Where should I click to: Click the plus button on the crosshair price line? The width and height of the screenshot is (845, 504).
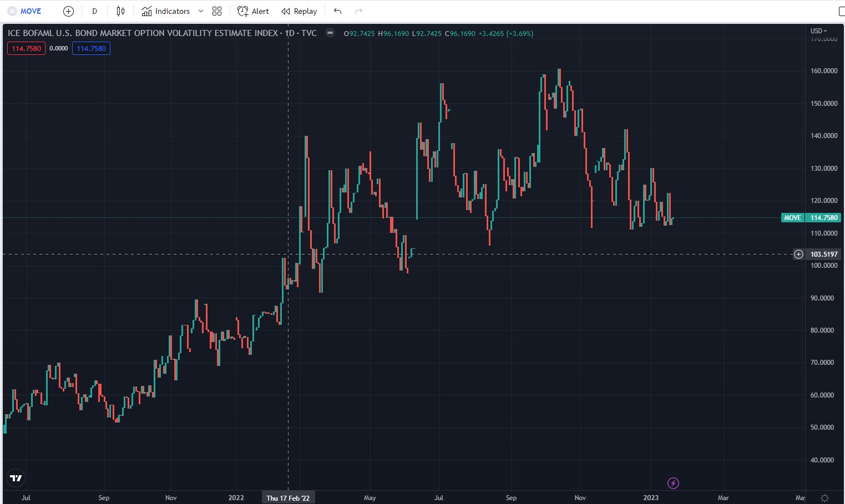(798, 254)
